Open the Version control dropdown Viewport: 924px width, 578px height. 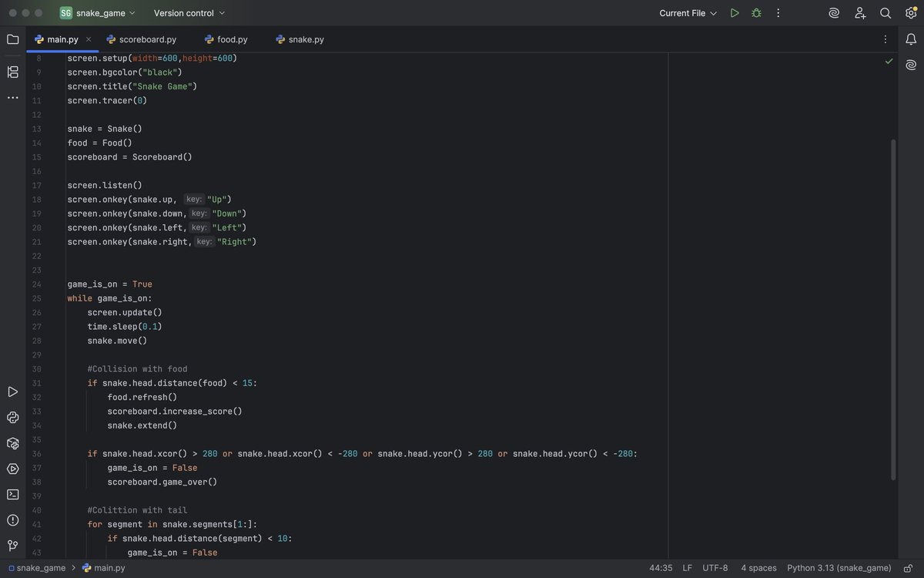click(x=189, y=13)
